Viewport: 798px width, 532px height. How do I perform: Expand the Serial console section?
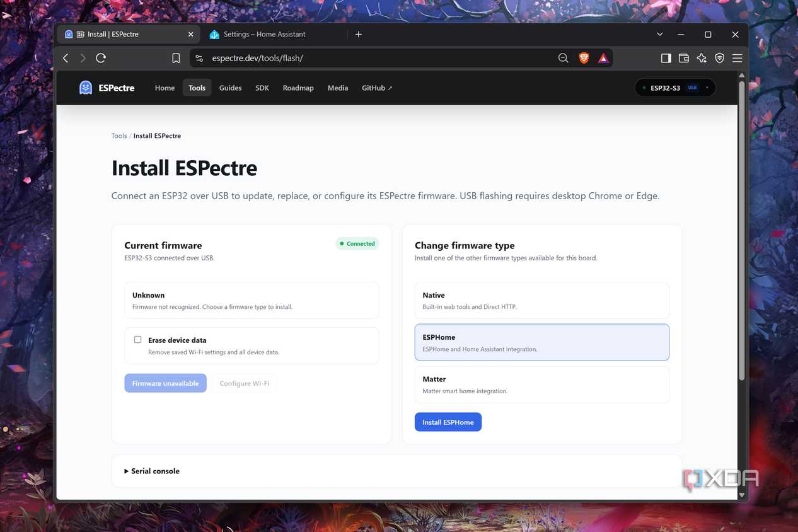coord(152,471)
